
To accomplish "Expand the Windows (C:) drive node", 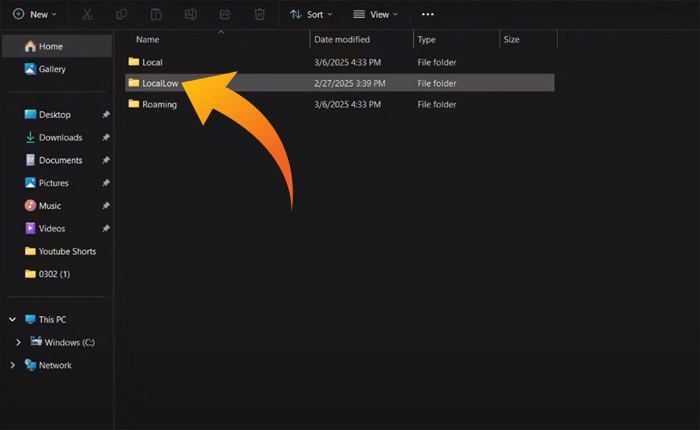I will [x=18, y=343].
